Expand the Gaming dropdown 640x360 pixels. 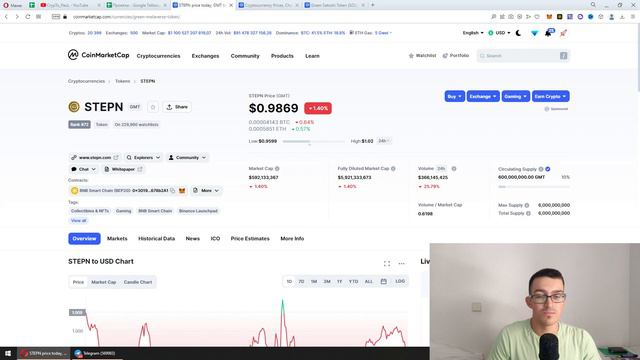pyautogui.click(x=516, y=96)
